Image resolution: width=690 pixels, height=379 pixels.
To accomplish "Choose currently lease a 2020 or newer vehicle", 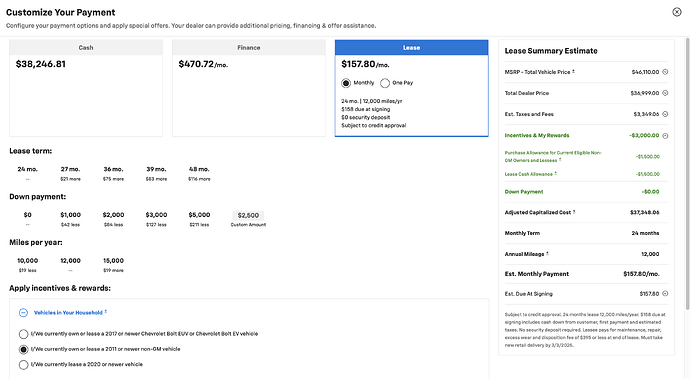I will coord(23,365).
